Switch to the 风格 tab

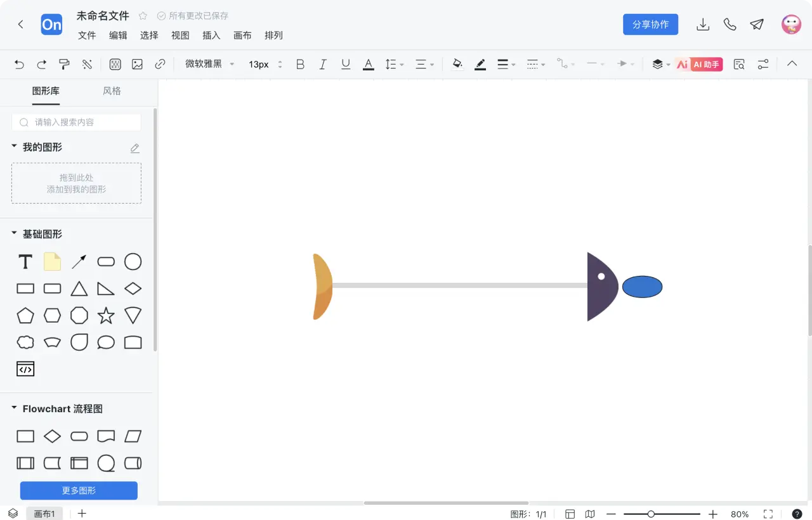click(112, 91)
